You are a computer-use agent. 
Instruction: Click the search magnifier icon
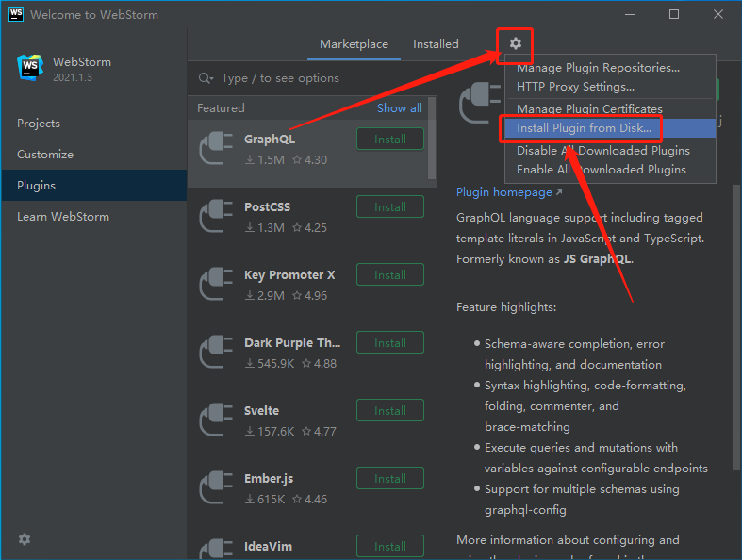tap(206, 78)
